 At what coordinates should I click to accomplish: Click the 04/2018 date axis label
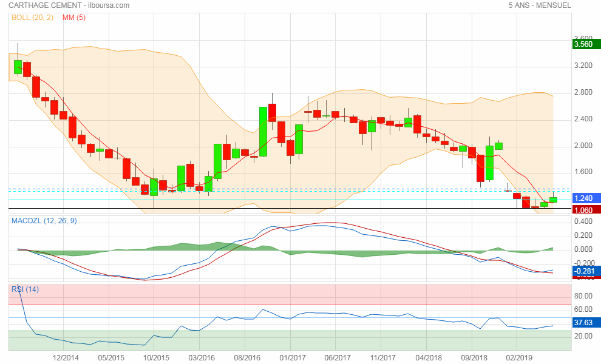[429, 358]
